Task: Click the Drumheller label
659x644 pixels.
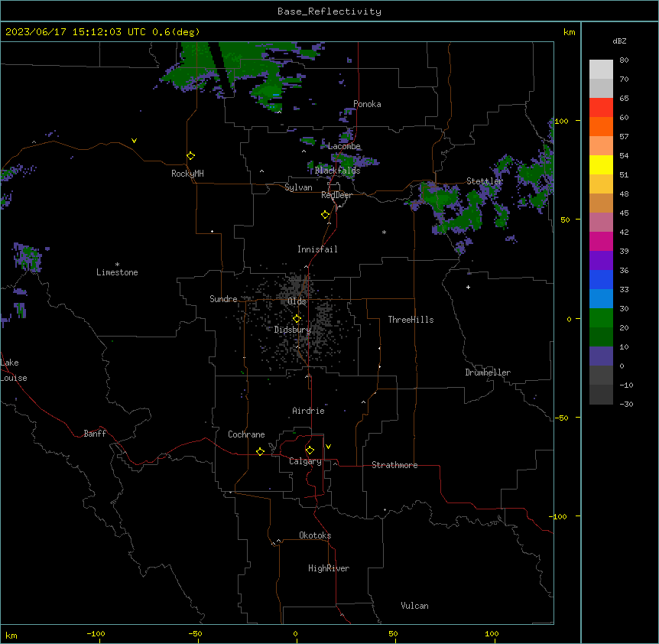Action: [x=488, y=372]
